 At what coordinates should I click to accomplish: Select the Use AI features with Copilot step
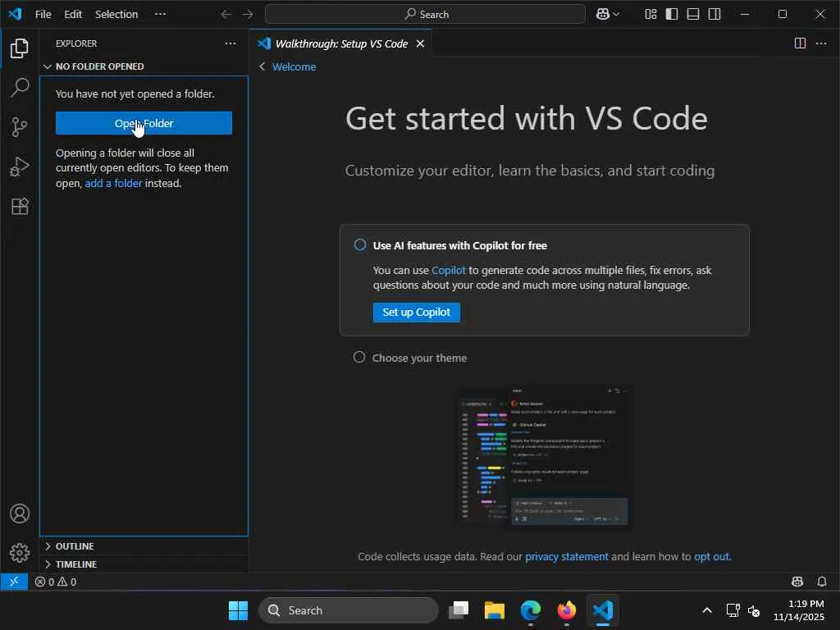point(459,245)
